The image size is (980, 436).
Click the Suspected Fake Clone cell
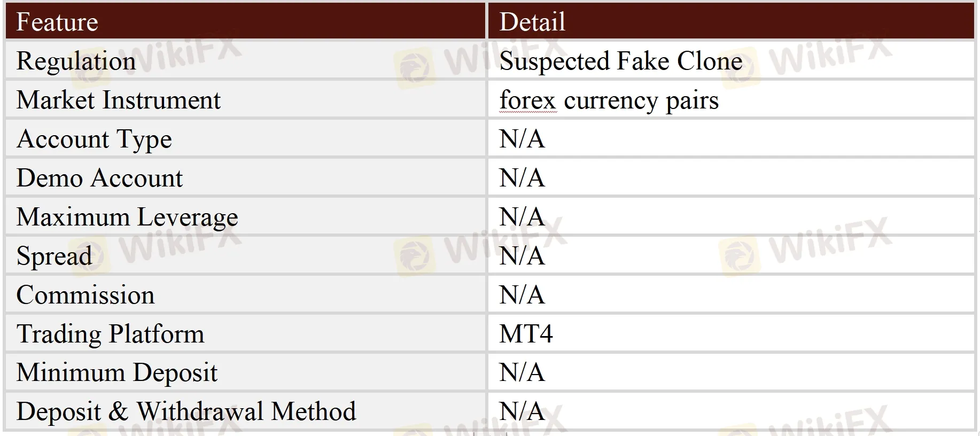[x=620, y=61]
